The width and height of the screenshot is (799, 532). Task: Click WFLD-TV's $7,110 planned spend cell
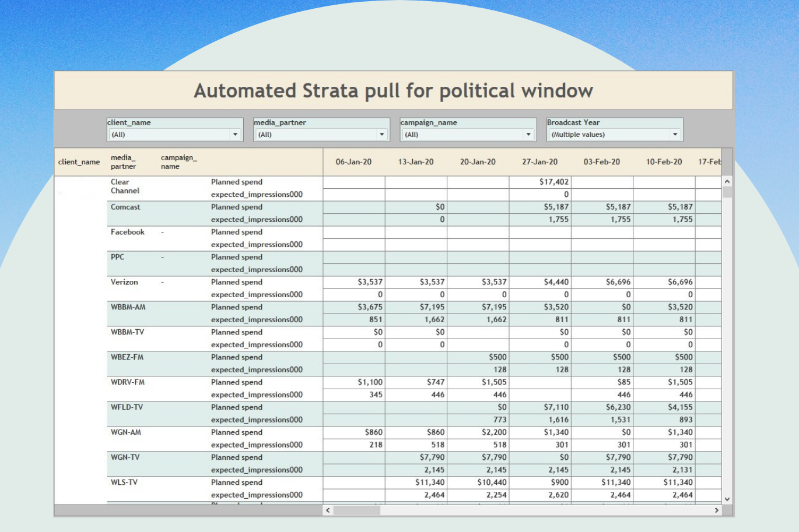pos(540,407)
